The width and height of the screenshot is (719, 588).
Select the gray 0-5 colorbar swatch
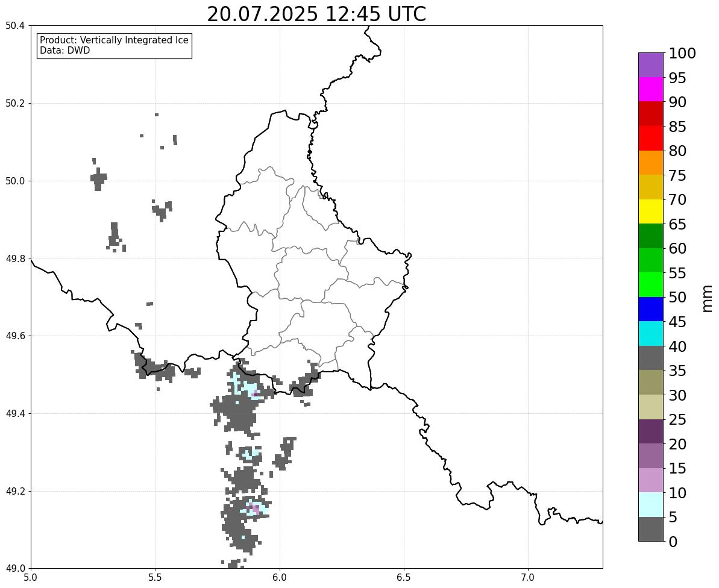(x=651, y=530)
